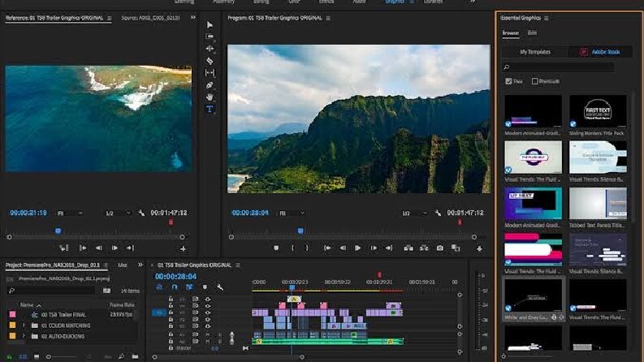Image resolution: width=644 pixels, height=362 pixels.
Task: Enable the Free checkbox filter
Action: point(508,81)
